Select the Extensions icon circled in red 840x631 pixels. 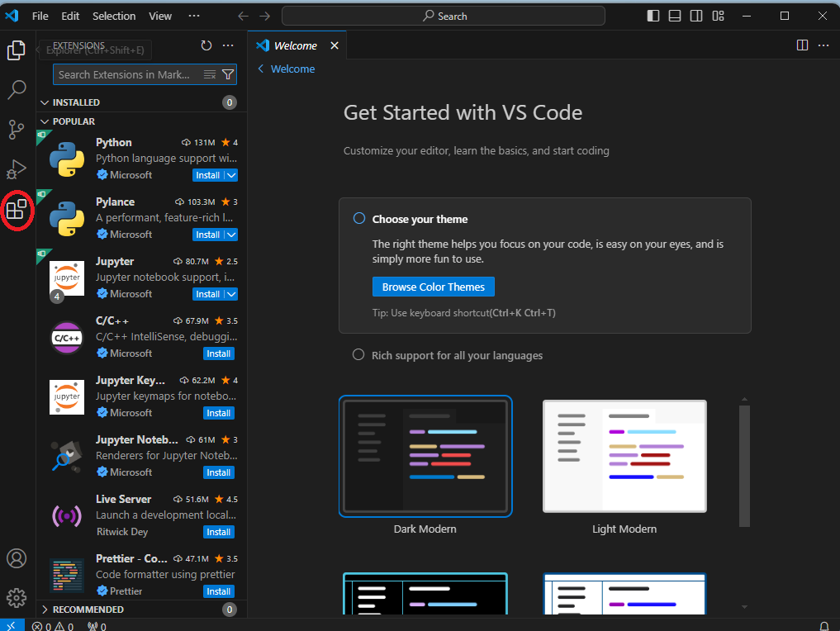pos(17,211)
